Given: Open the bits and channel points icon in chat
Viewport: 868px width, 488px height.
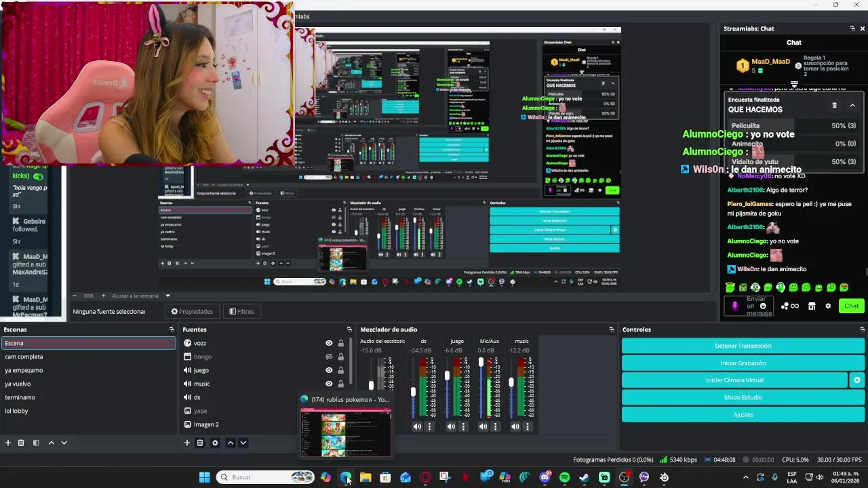Looking at the screenshot, I should tap(789, 306).
